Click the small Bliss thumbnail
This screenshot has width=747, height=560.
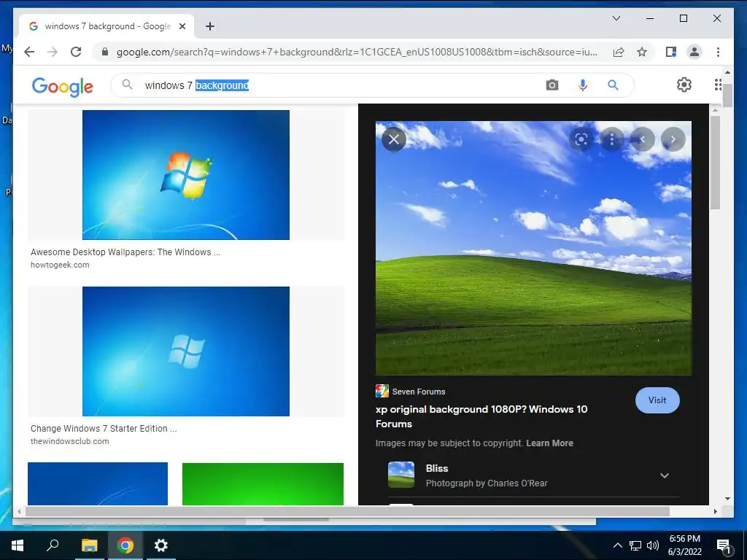(x=401, y=475)
